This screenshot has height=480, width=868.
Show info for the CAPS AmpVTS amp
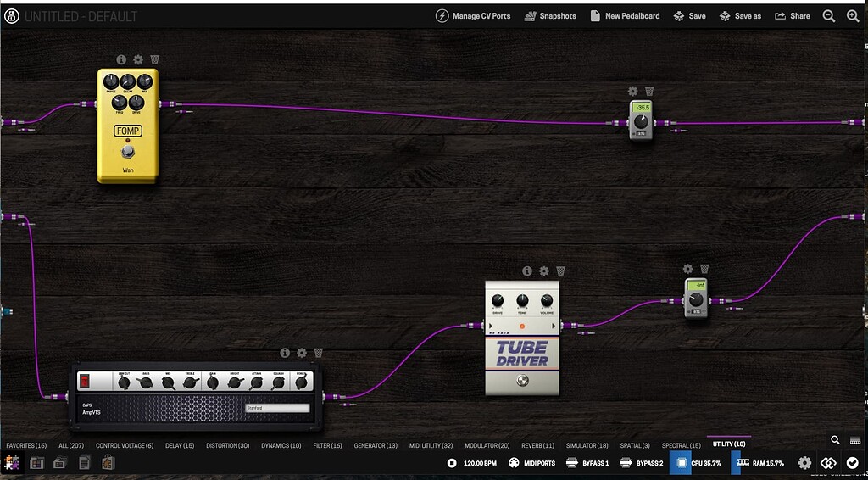(285, 353)
